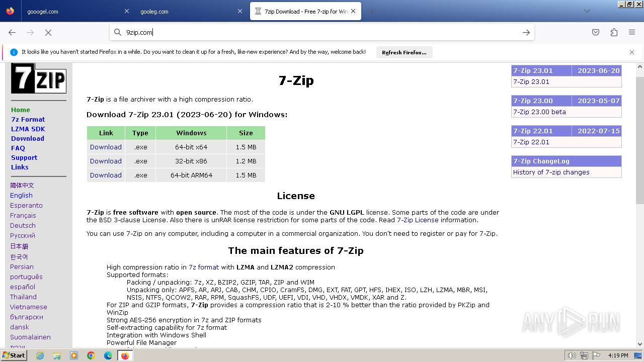Click page scrollbar up arrow
Viewport: 644px width, 362px height.
tap(640, 66)
